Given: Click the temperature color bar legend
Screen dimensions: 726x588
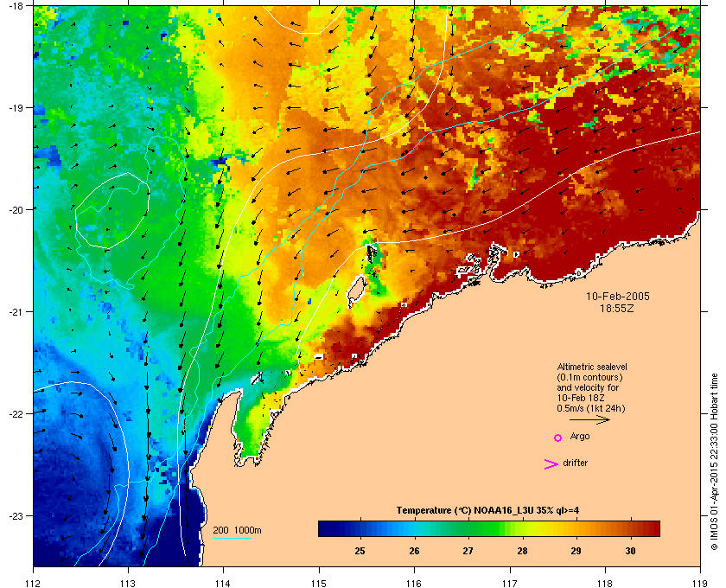Looking at the screenshot, I should [489, 528].
